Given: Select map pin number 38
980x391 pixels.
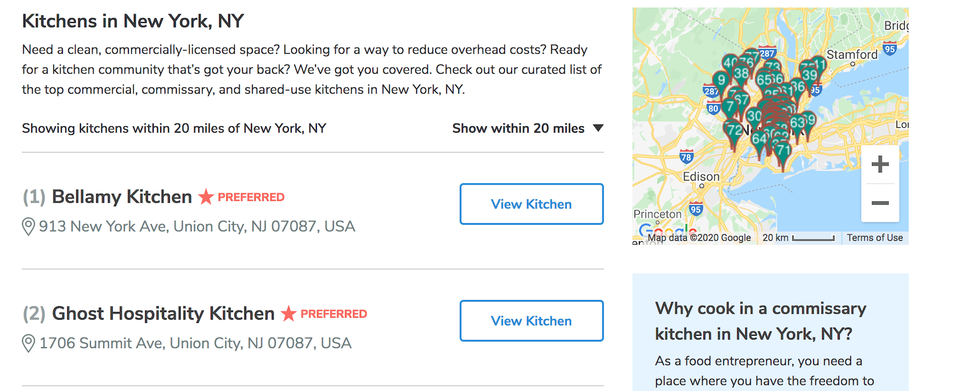Looking at the screenshot, I should (x=741, y=74).
